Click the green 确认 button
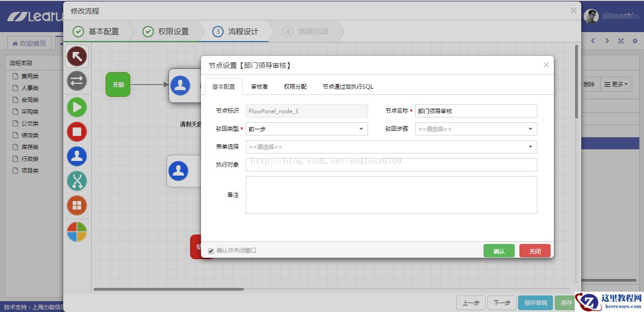 (499, 251)
